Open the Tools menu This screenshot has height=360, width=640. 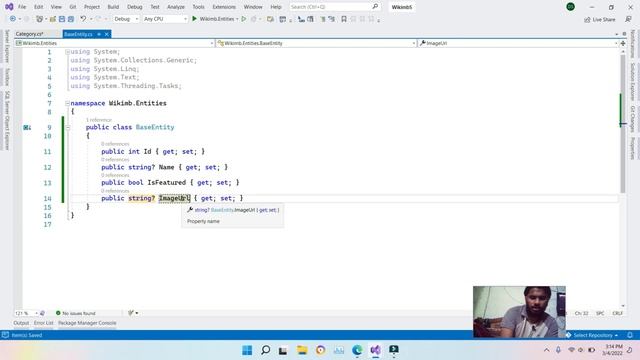coord(198,7)
